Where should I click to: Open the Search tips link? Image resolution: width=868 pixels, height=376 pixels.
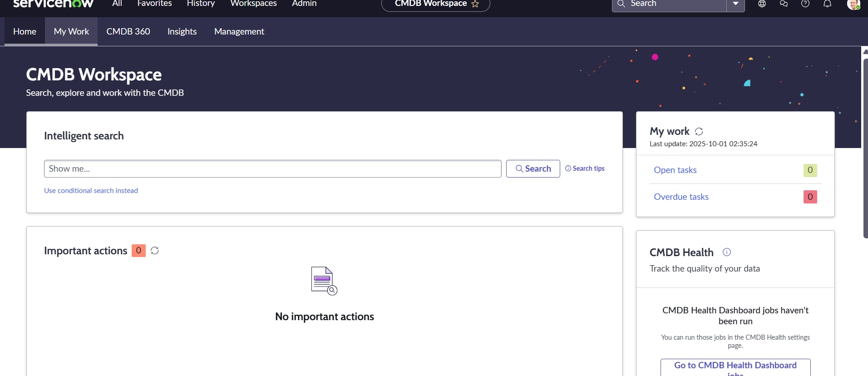(x=585, y=168)
